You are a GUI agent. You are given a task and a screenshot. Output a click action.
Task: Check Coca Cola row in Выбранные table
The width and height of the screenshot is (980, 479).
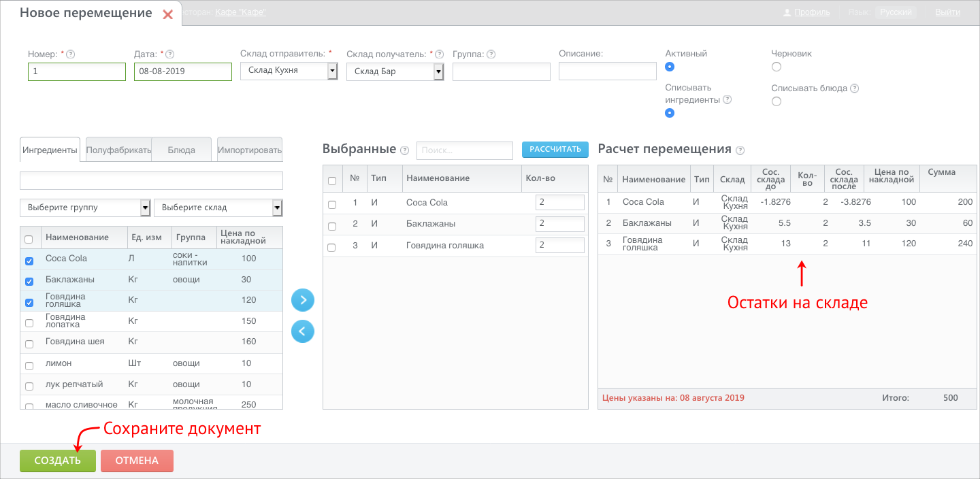tap(332, 205)
